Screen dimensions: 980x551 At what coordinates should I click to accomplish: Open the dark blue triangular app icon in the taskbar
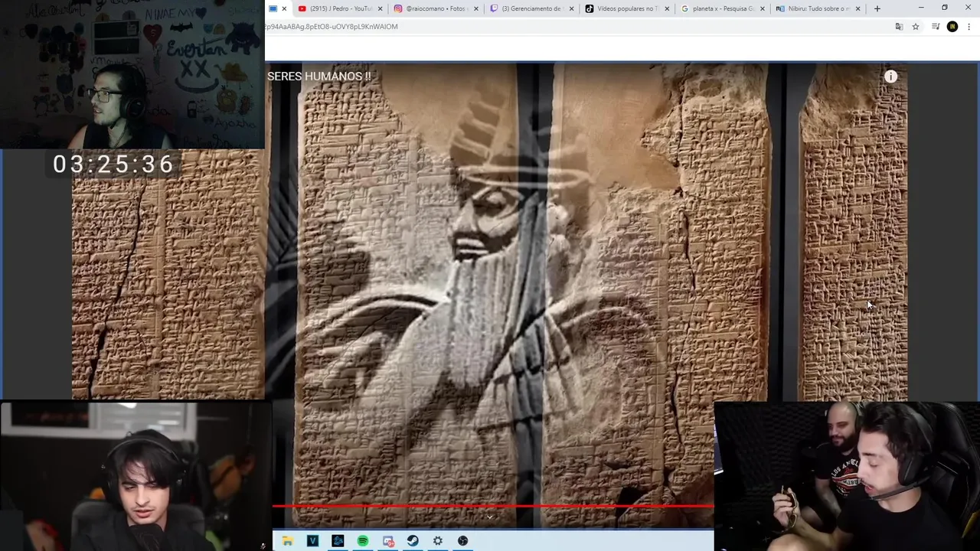(x=338, y=541)
